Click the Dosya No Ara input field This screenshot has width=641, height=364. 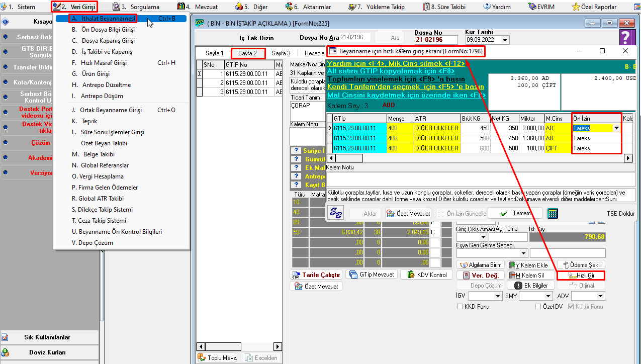[x=355, y=37]
